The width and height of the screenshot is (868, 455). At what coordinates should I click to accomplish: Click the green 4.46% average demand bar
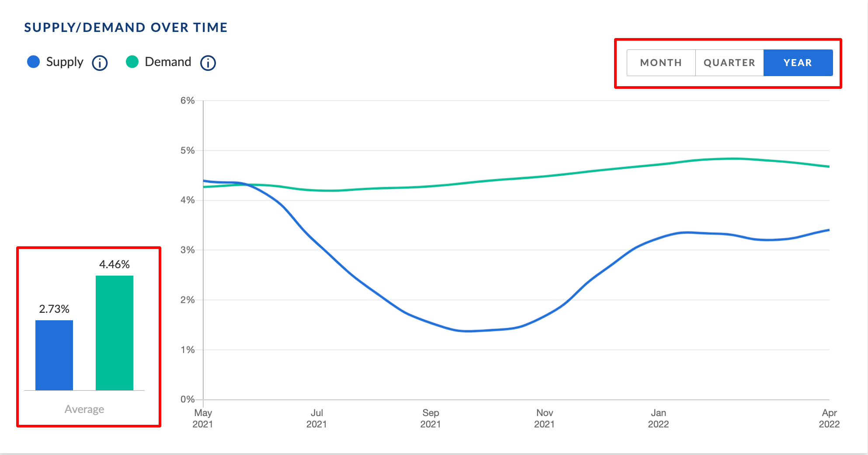pyautogui.click(x=115, y=333)
